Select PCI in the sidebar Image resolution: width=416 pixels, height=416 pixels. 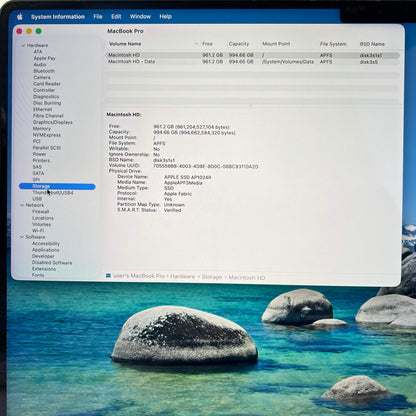36,141
